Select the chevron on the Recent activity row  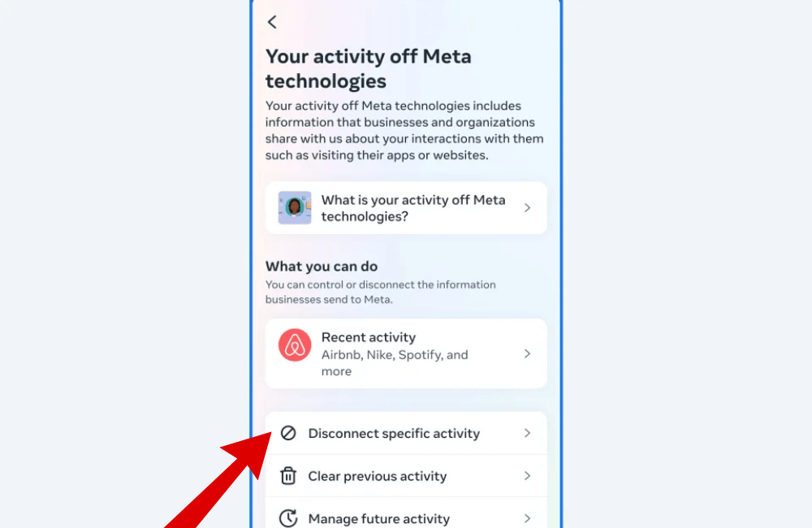(x=528, y=353)
